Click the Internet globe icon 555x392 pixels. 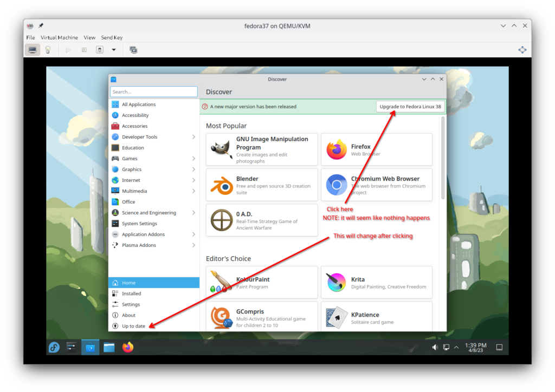(115, 180)
